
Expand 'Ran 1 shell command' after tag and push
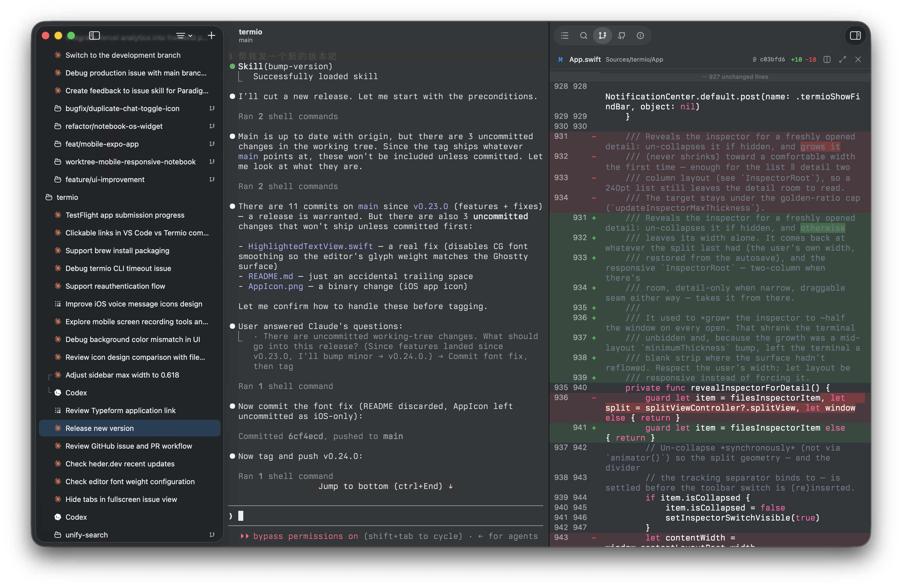click(286, 476)
